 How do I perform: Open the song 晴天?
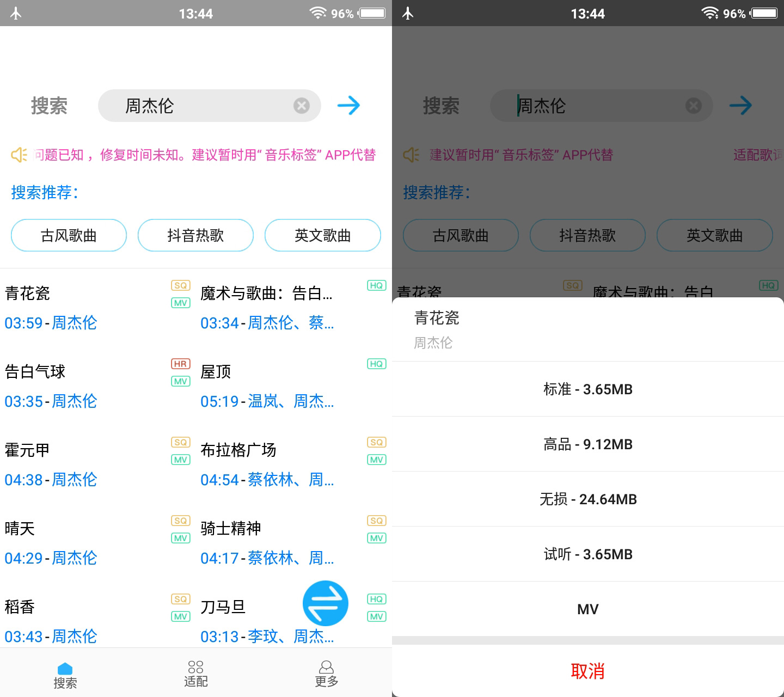click(20, 529)
